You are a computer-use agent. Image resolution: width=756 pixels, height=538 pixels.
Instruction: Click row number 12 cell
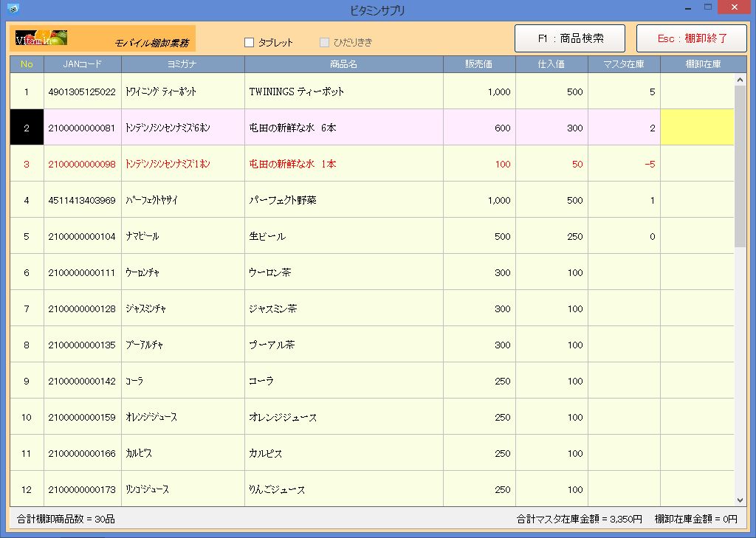[x=27, y=489]
